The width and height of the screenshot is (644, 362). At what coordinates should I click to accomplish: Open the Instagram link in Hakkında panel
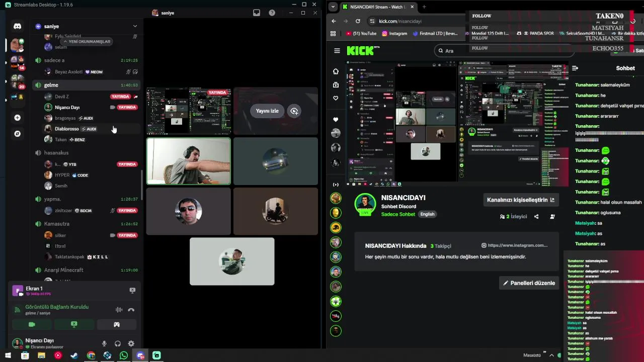[x=514, y=245]
